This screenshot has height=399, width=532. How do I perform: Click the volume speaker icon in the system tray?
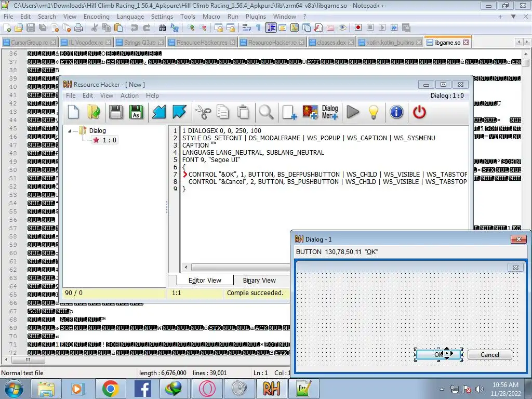(x=480, y=389)
